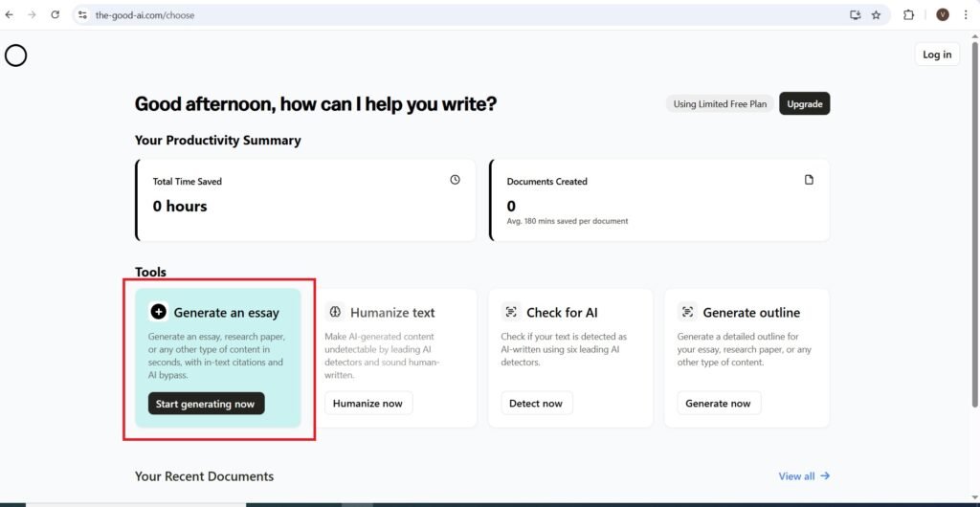
Task: Click the circle logo at top left
Action: coord(15,56)
